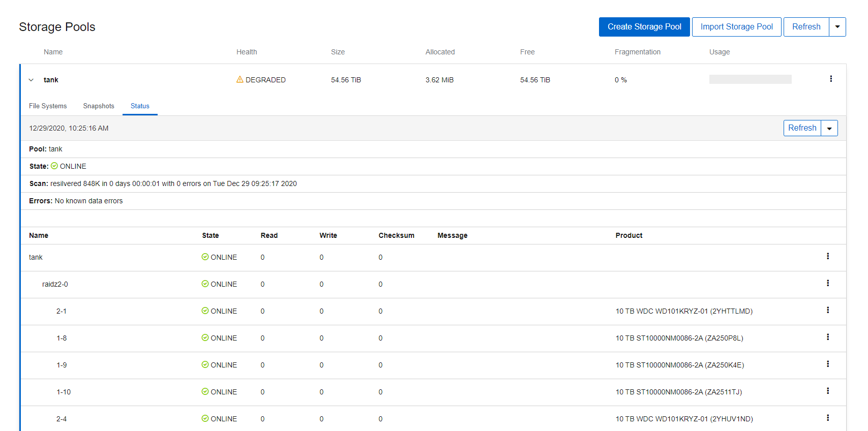Click Create Storage Pool button
Image resolution: width=868 pixels, height=431 pixels.
point(644,27)
